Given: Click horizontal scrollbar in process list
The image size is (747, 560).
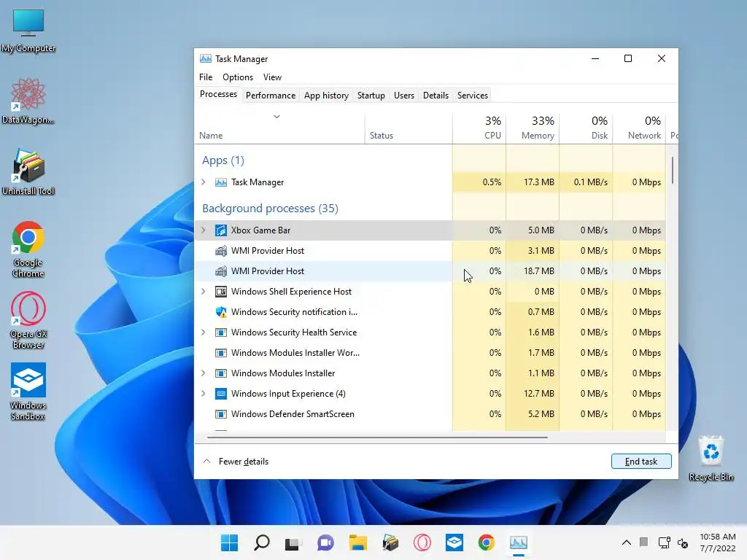Looking at the screenshot, I should click(x=377, y=437).
